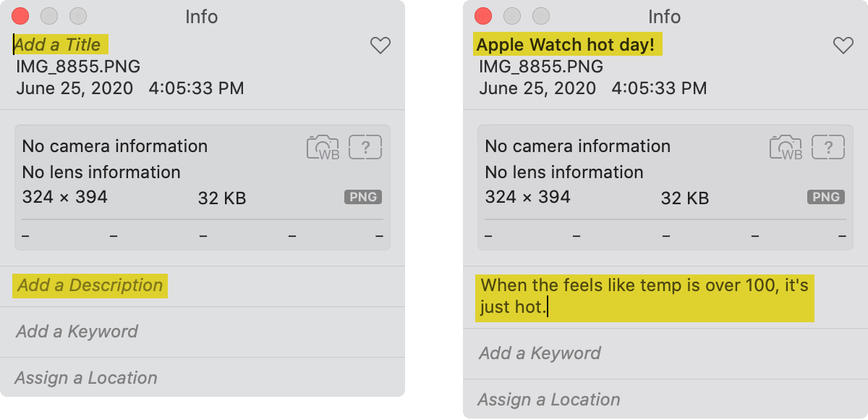This screenshot has width=868, height=420.
Task: Click No camera information in left Info window
Action: pos(115,146)
